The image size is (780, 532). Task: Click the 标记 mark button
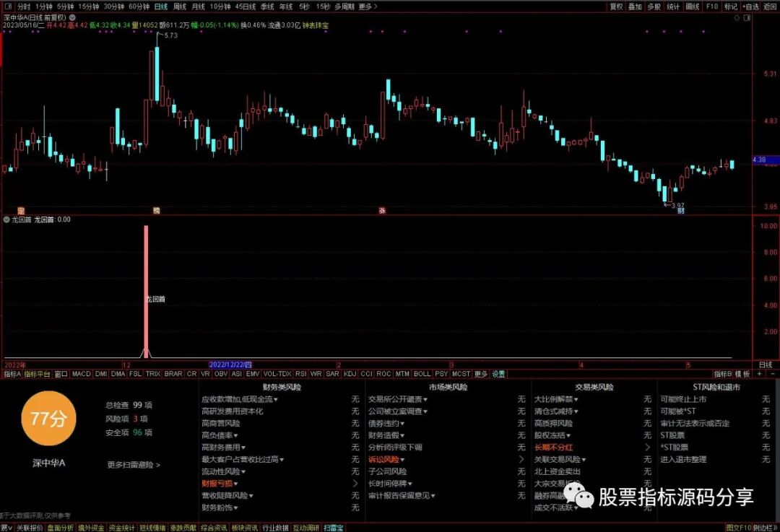click(x=731, y=6)
